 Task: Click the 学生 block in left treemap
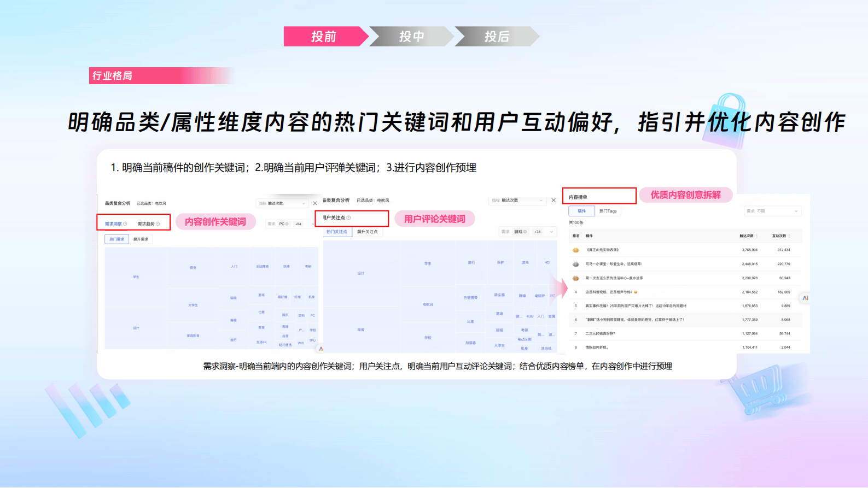tap(136, 277)
